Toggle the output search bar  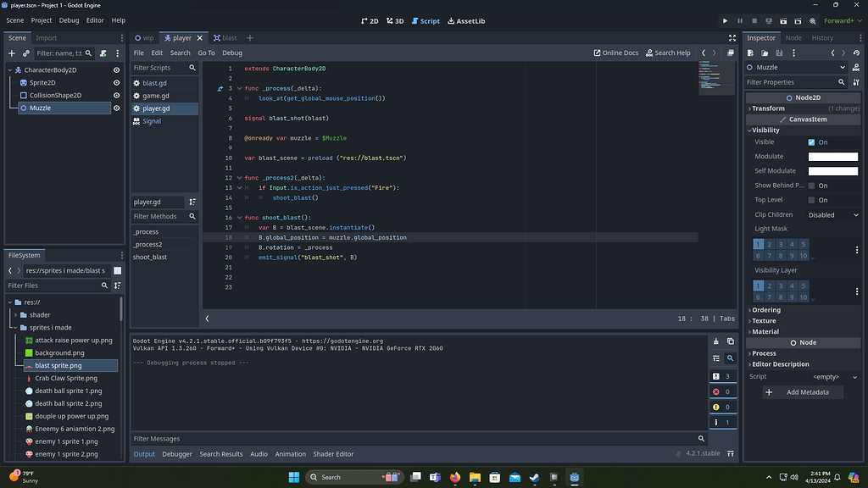click(730, 358)
